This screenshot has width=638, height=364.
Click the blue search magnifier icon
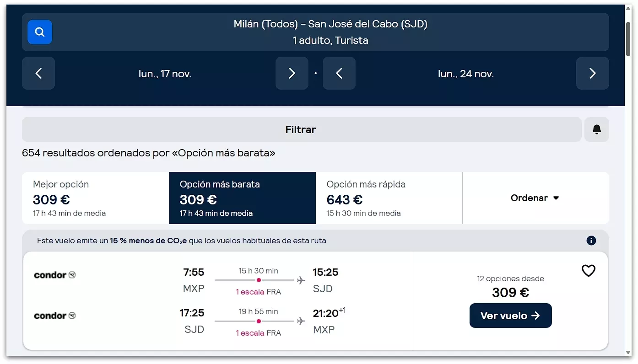[40, 32]
